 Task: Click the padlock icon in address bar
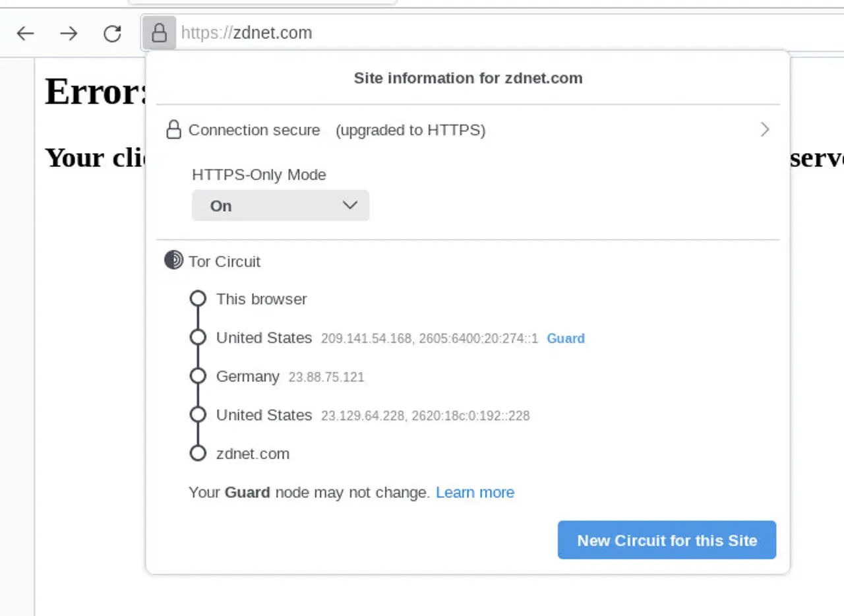(159, 33)
